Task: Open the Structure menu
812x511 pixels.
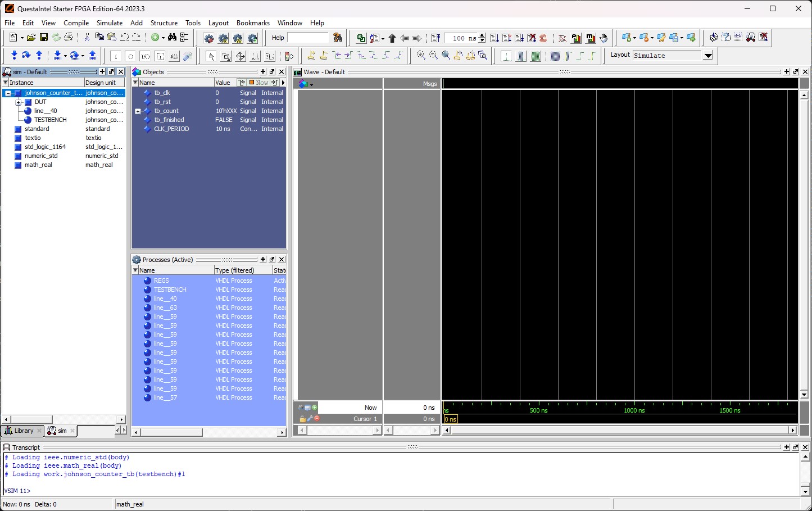Action: [164, 23]
